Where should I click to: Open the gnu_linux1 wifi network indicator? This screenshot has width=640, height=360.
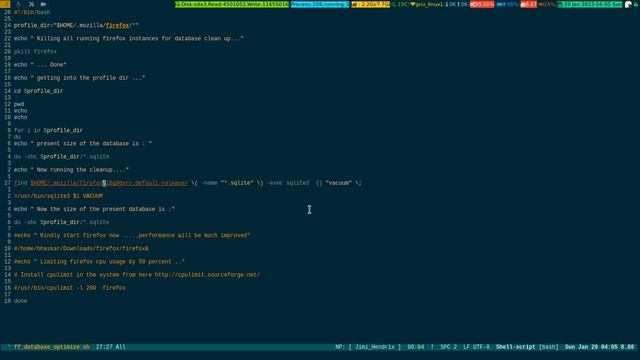(x=427, y=4)
